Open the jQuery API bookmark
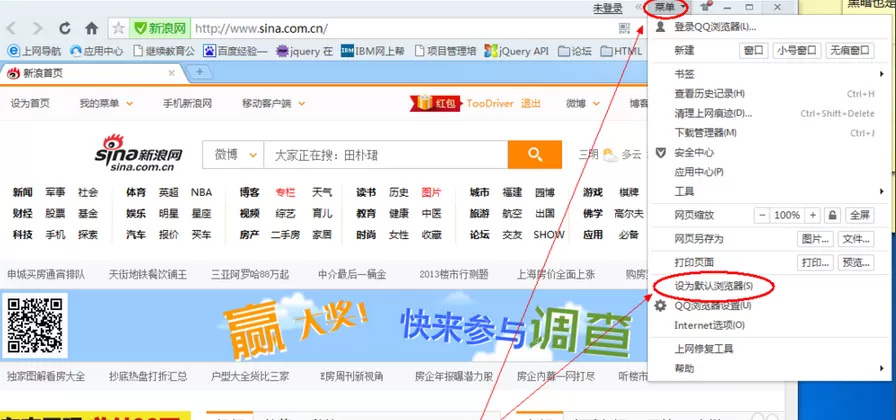896x420 pixels. [516, 51]
